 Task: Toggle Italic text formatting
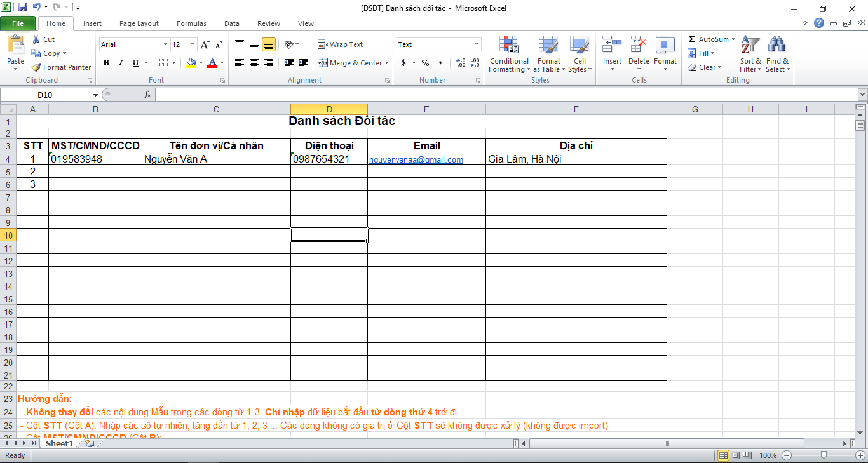(x=121, y=63)
